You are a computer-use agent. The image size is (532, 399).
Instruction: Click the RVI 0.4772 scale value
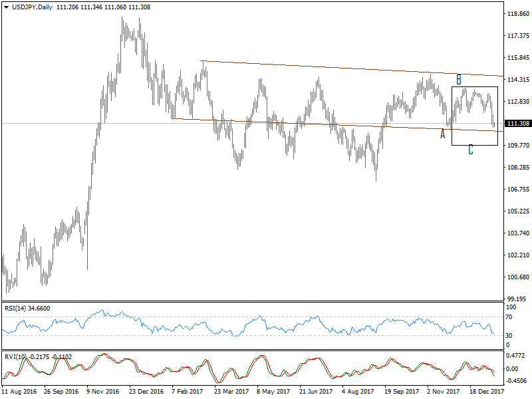(x=516, y=356)
